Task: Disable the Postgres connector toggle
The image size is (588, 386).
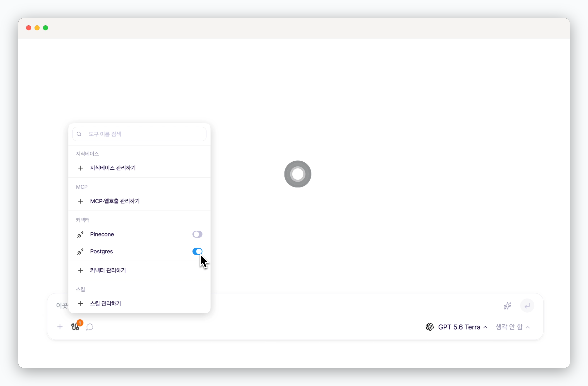Action: (197, 251)
